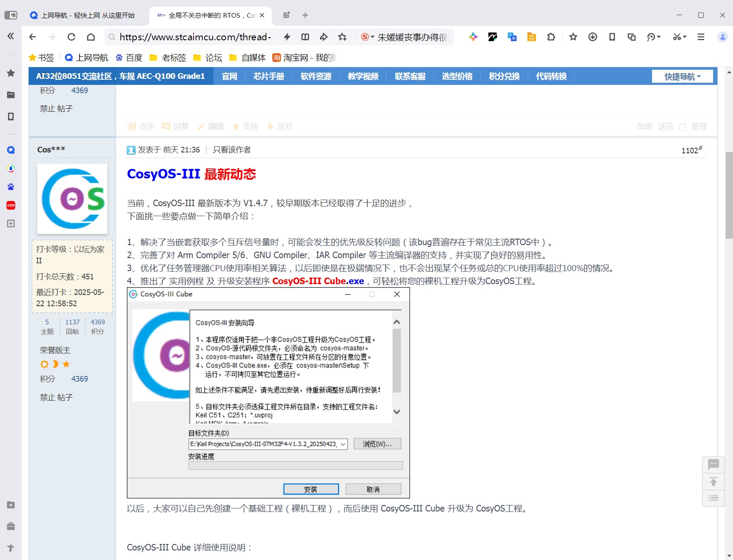The image size is (733, 560).
Task: Open the browser main hamburger menu
Action: (x=701, y=37)
